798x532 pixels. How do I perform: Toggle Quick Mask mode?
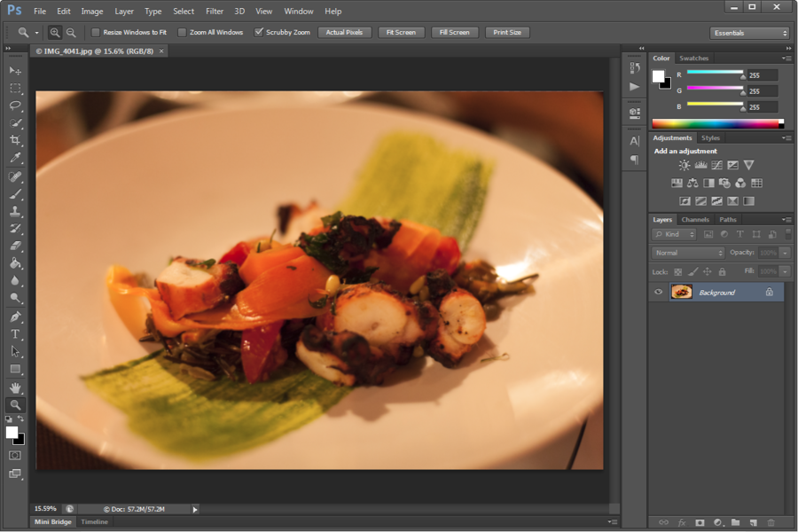[15, 456]
